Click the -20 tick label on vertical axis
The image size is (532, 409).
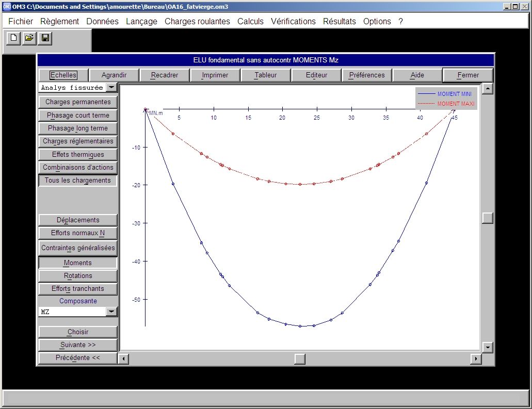[136, 185]
